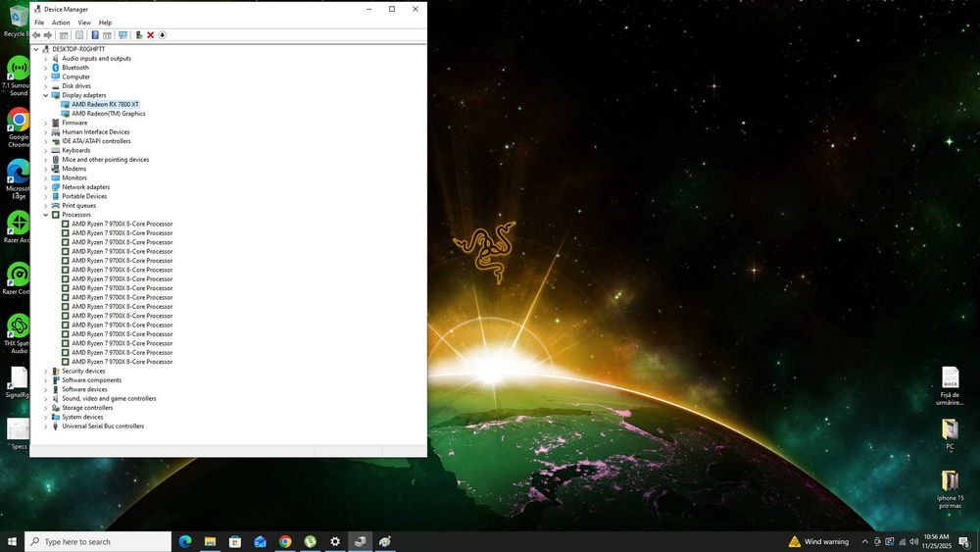Expand Universal Serial Bus controllers
The height and width of the screenshot is (552, 980).
pyautogui.click(x=46, y=427)
